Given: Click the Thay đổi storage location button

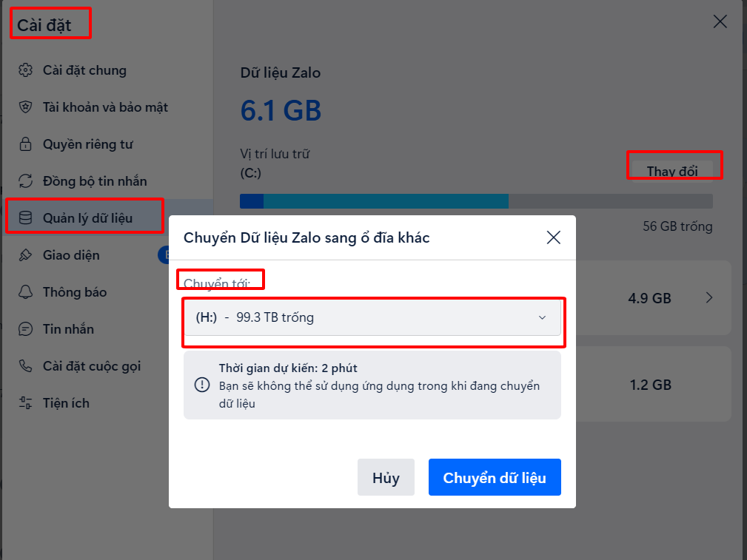Looking at the screenshot, I should (672, 171).
